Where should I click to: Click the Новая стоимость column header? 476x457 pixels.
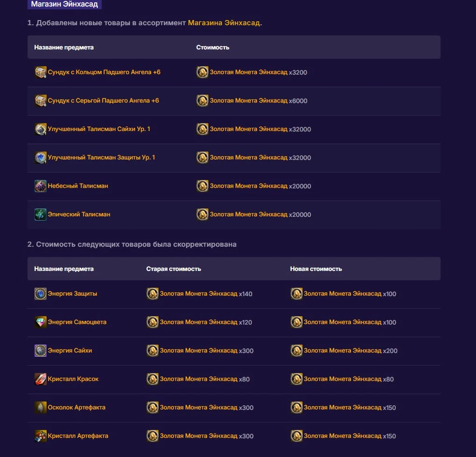click(x=316, y=269)
